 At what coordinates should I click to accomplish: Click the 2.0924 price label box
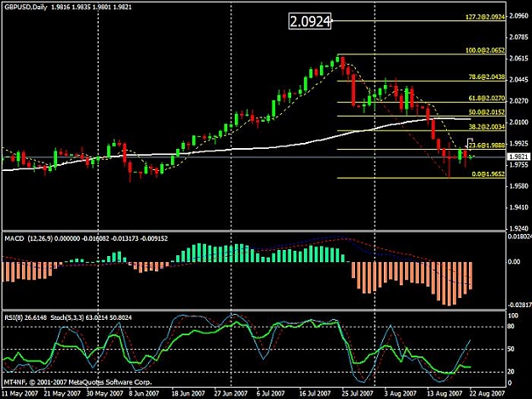310,22
